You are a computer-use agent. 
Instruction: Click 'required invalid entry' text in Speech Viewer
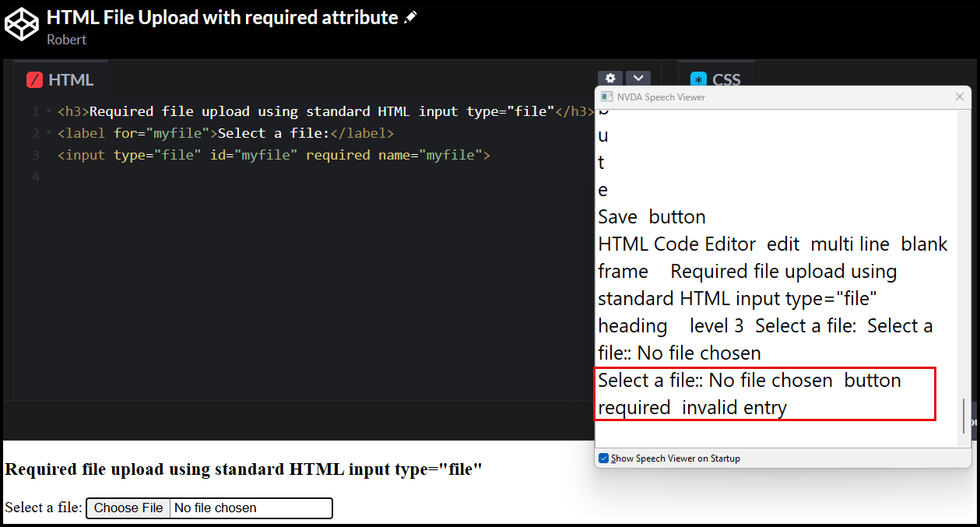click(x=693, y=408)
